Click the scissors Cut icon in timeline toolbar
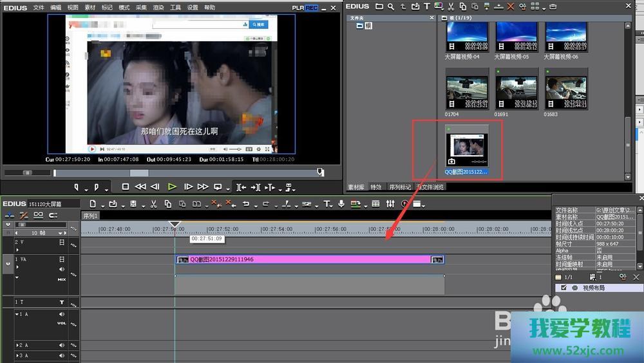644x363 pixels. click(153, 204)
